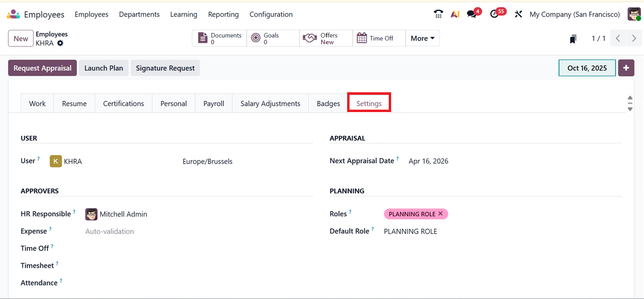644x299 pixels.
Task: Open the AI assistant icon
Action: (x=454, y=14)
